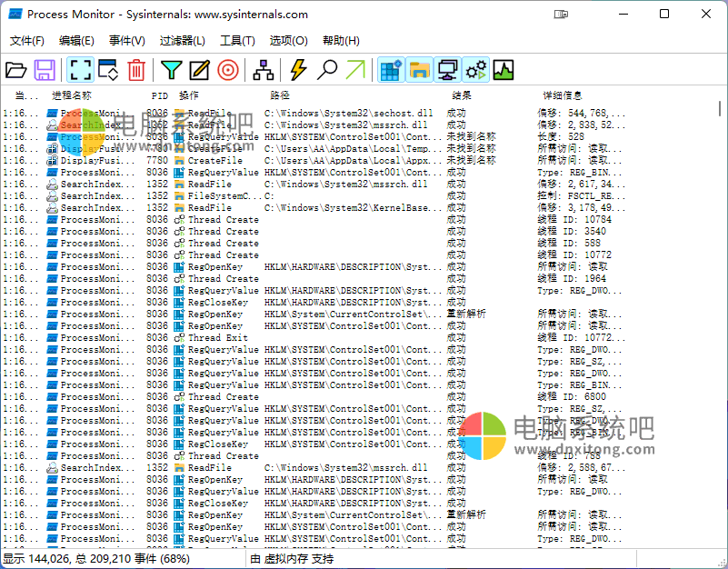This screenshot has width=728, height=569.
Task: Toggle the Capture events icon
Action: [80, 70]
